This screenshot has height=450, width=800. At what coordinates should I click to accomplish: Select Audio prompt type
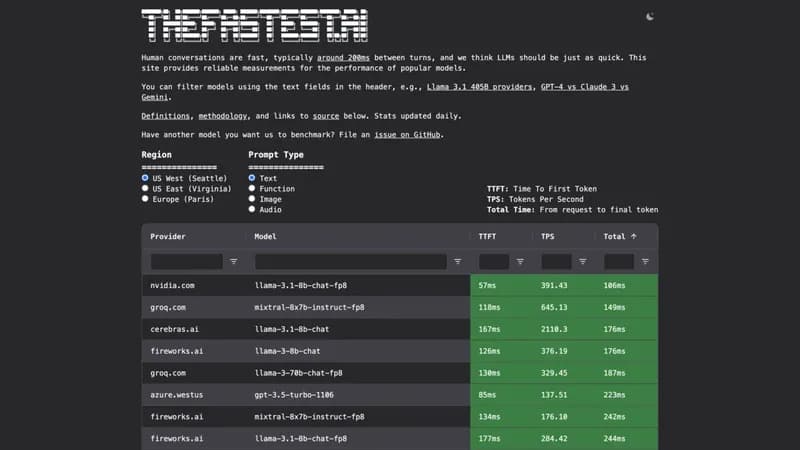coord(252,209)
